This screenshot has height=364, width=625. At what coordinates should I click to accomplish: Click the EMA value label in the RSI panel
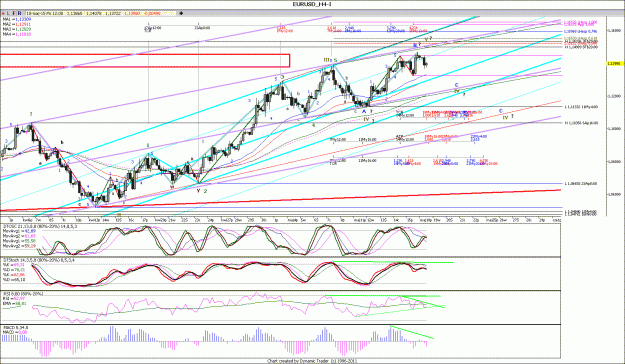pyautogui.click(x=14, y=304)
